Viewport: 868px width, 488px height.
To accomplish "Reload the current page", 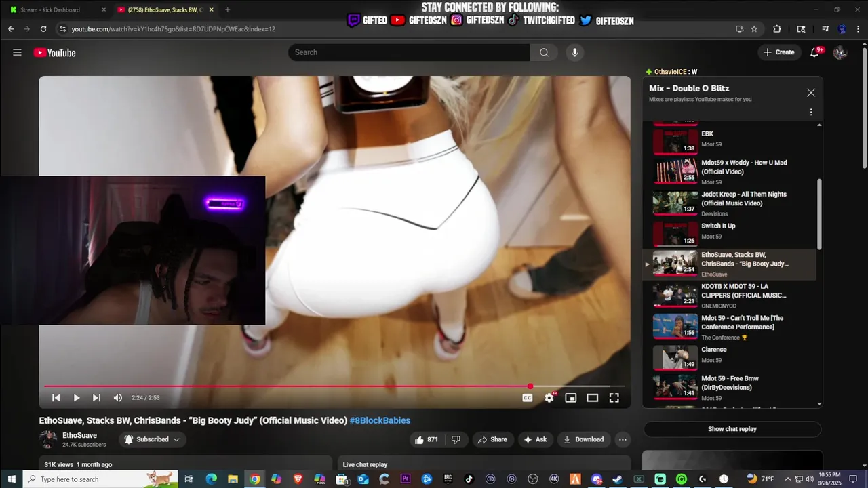I will point(43,29).
